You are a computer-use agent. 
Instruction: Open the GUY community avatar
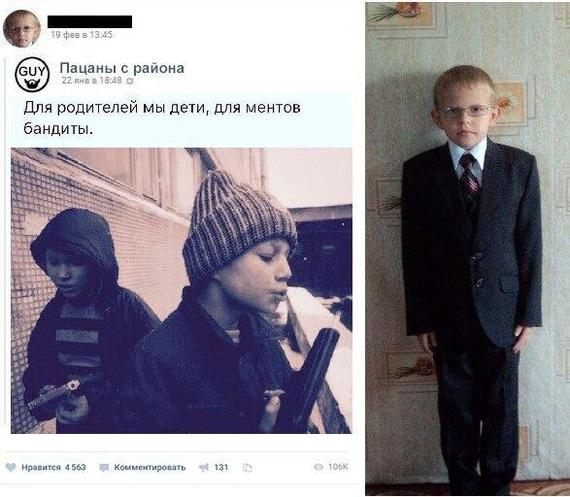tap(32, 74)
